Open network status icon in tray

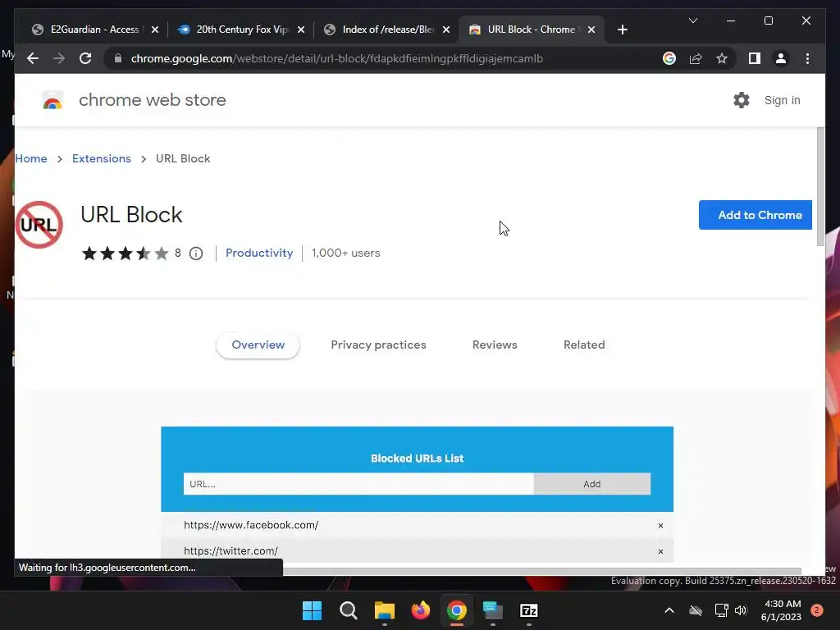pyautogui.click(x=721, y=610)
